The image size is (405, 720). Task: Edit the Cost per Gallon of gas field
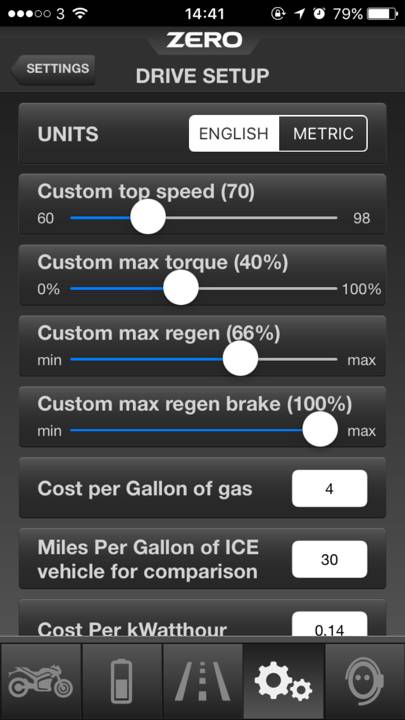click(x=330, y=489)
